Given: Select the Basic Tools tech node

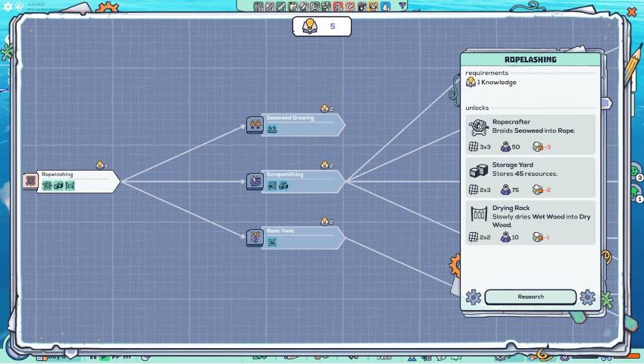Looking at the screenshot, I should click(303, 237).
